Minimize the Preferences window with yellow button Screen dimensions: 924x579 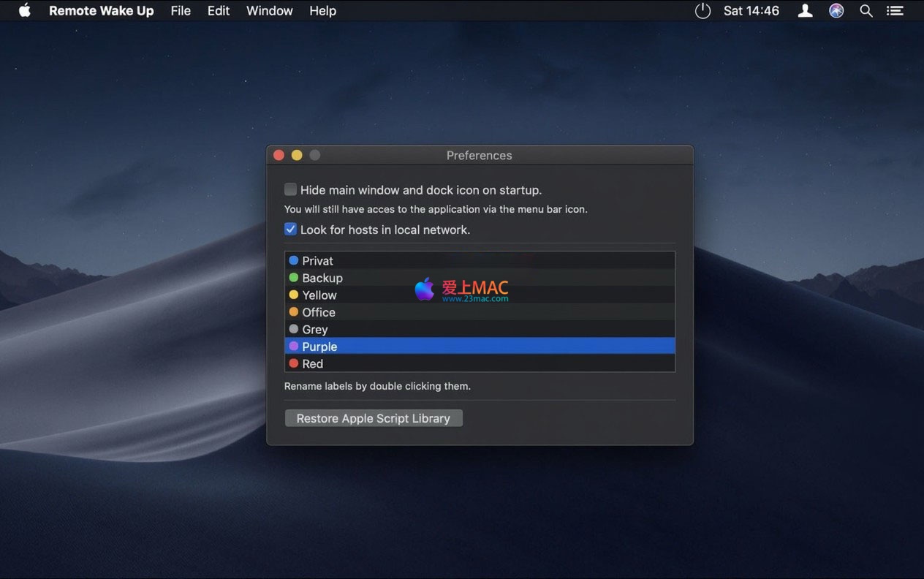point(297,155)
